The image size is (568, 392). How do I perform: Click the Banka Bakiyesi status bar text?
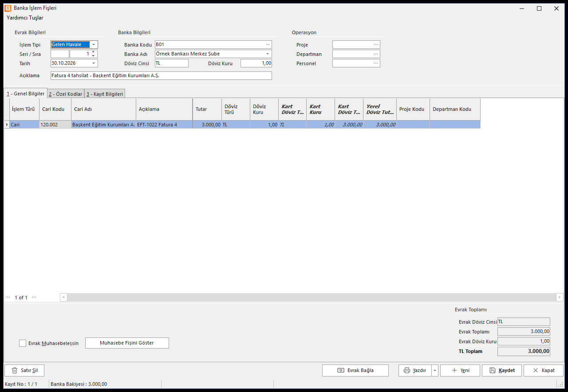(x=79, y=384)
